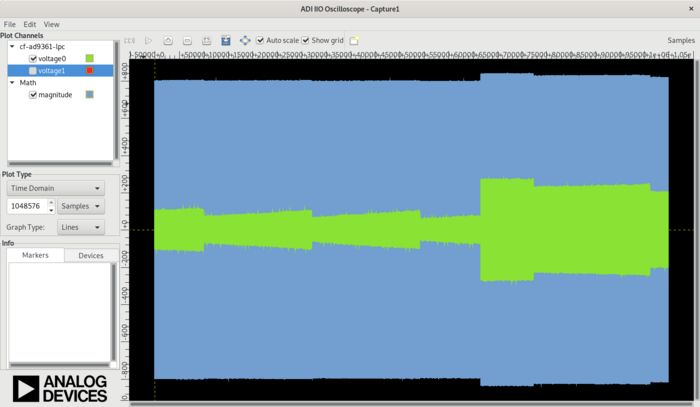Click the markers info vertical scrollbar
This screenshot has width=700, height=407.
(113, 312)
